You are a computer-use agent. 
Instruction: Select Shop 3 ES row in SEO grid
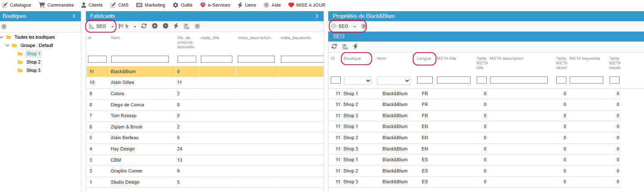pyautogui.click(x=475, y=182)
